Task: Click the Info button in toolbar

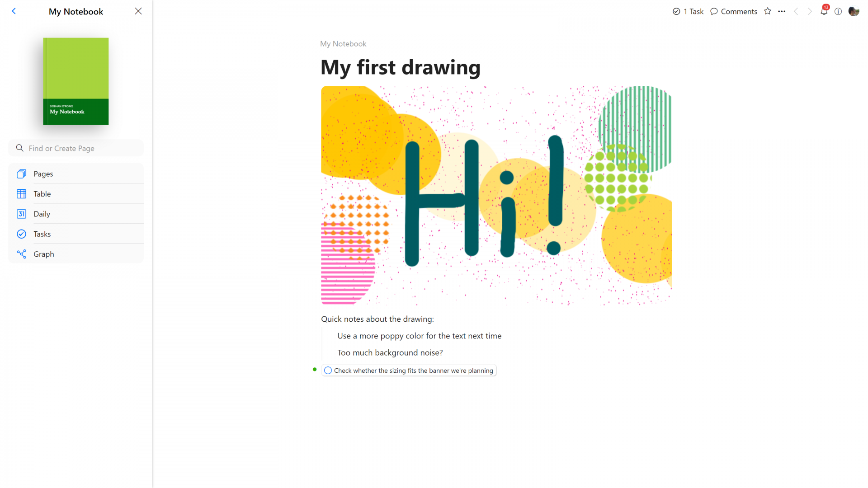Action: pos(838,11)
